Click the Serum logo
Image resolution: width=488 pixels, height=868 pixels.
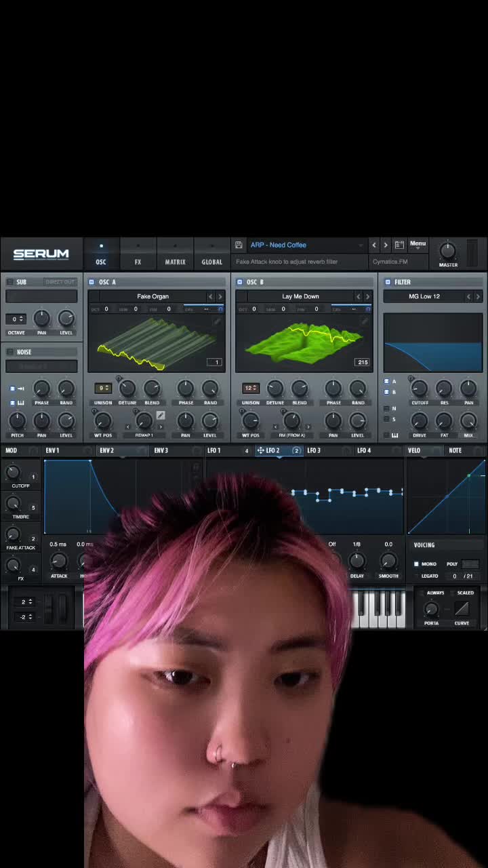tap(41, 255)
